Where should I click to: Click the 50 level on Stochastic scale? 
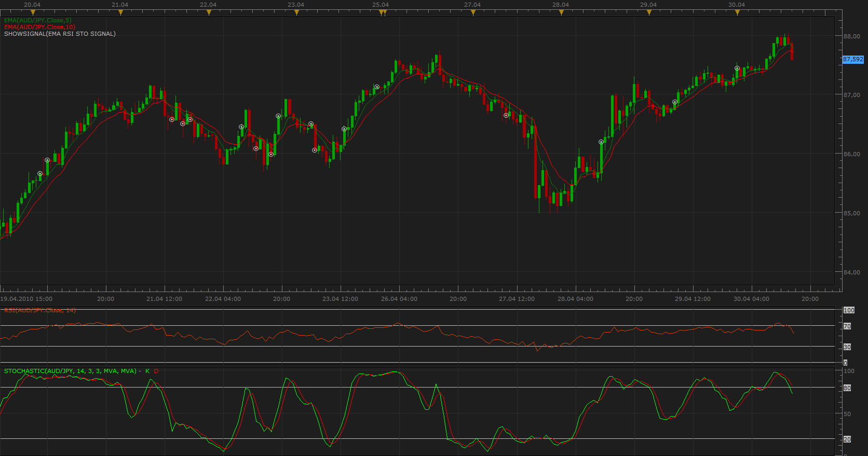click(847, 414)
